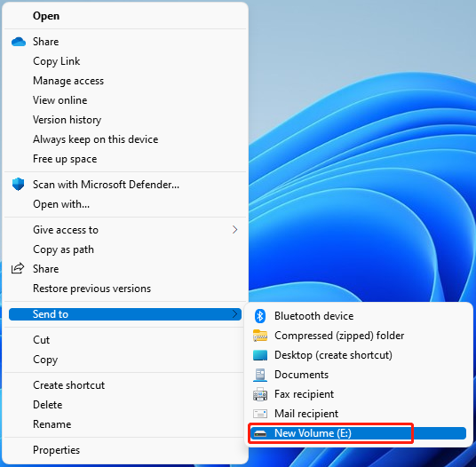Screen dimensions: 476x467
Task: Send to Compressed (zipped) folder
Action: pyautogui.click(x=339, y=336)
